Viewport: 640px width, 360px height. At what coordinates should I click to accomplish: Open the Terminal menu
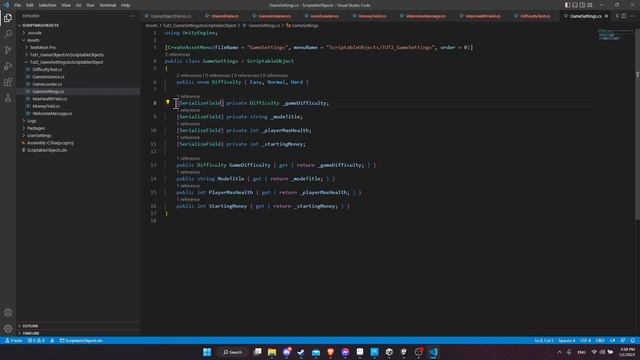click(108, 5)
